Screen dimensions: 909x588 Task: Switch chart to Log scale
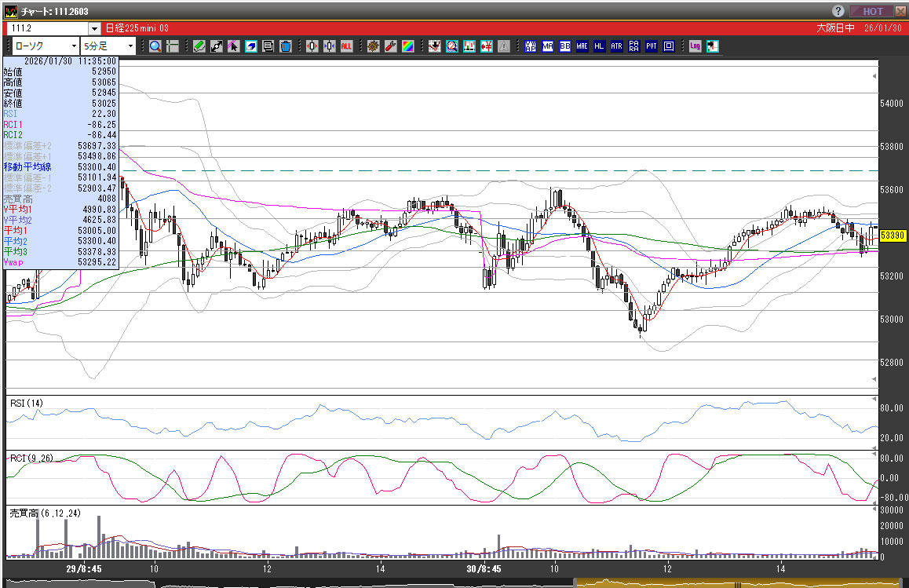click(x=695, y=46)
